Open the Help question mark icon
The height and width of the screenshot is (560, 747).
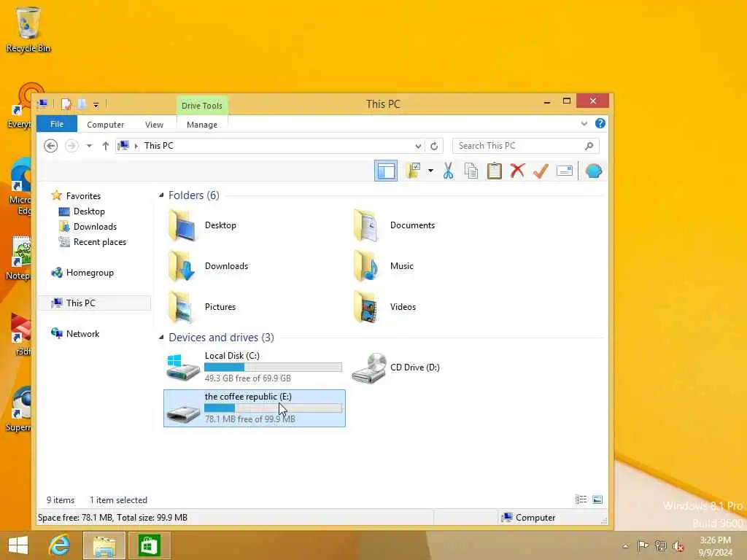click(600, 123)
